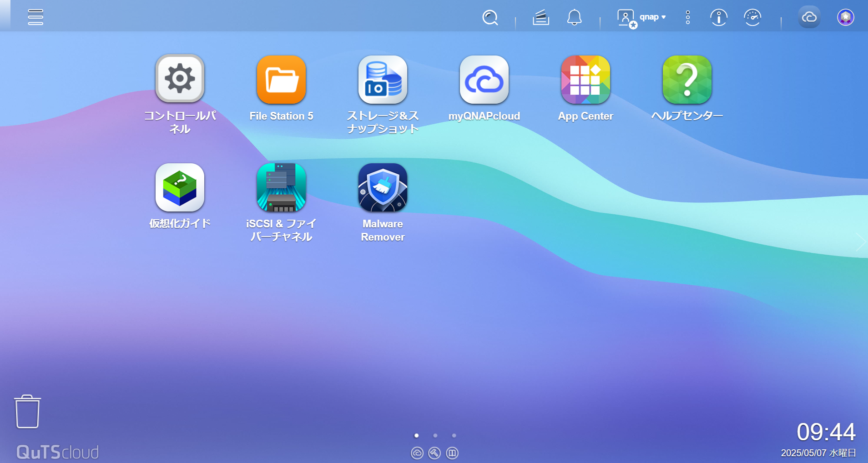The width and height of the screenshot is (868, 463).
Task: Open 仮想化ガイド app
Action: 180,196
